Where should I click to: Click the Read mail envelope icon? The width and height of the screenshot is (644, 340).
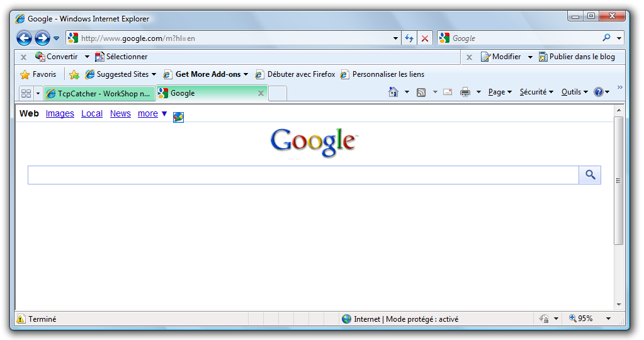(x=448, y=92)
